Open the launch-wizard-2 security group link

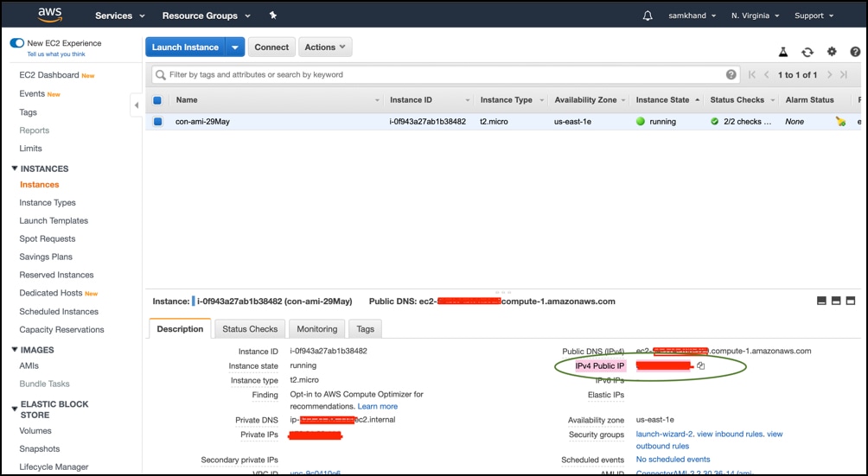[664, 434]
